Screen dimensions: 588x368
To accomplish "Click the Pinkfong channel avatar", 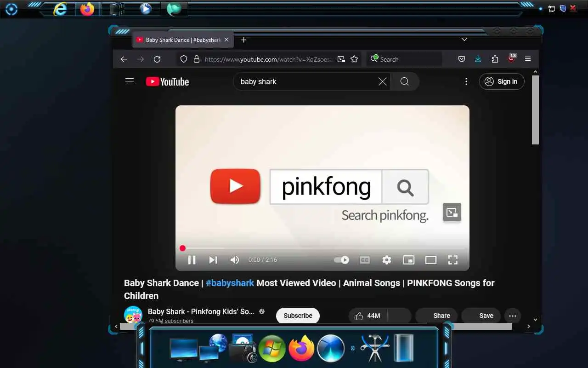I will 133,315.
